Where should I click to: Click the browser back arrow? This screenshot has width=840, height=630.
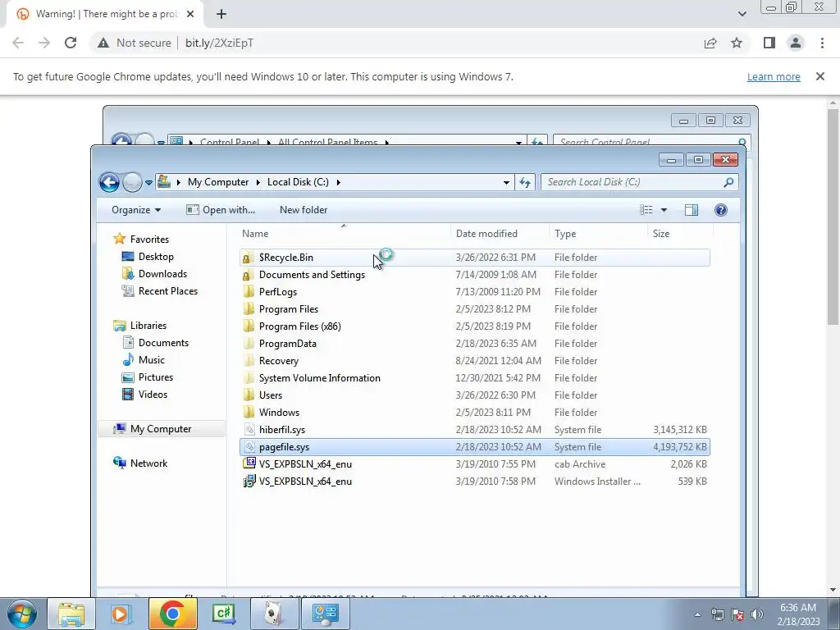18,43
